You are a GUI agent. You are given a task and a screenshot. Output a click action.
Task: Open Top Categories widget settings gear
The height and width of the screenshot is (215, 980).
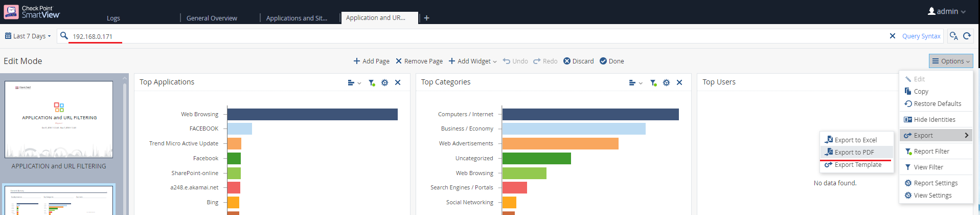[x=666, y=82]
